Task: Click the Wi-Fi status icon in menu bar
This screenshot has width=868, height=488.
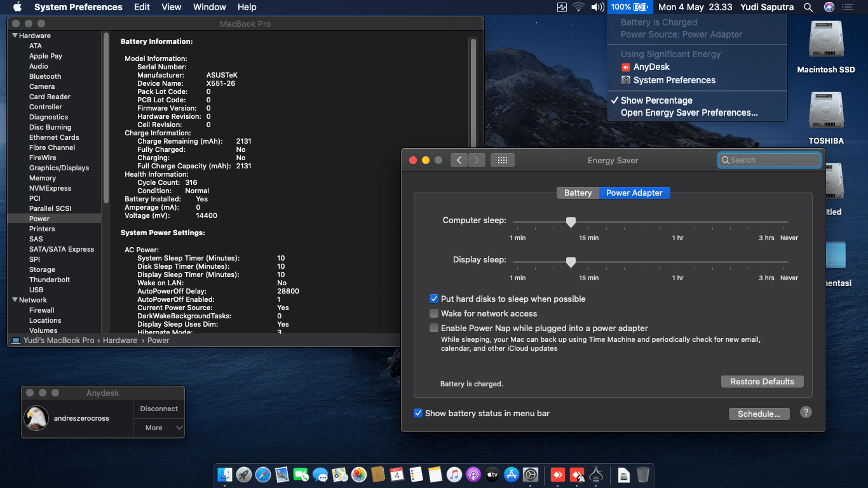Action: tap(578, 7)
